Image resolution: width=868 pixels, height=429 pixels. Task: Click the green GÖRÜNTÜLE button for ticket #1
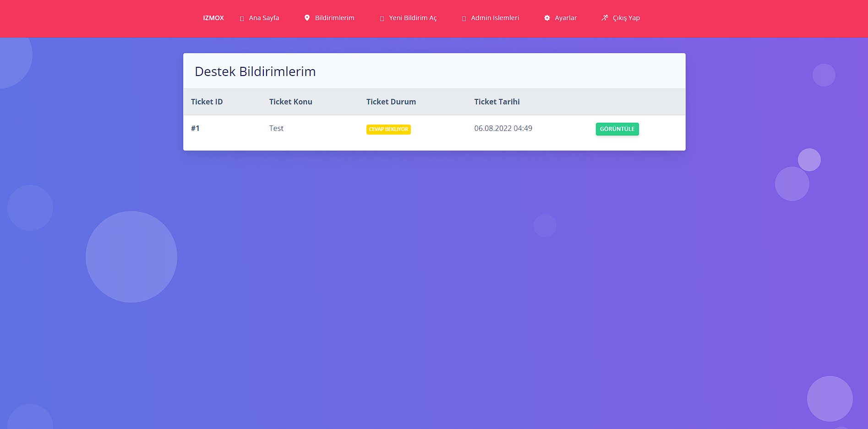tap(617, 129)
